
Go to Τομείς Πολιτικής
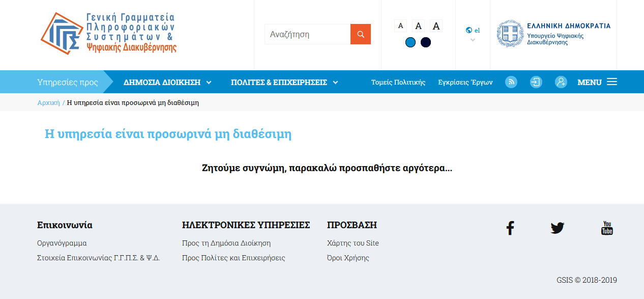(398, 83)
